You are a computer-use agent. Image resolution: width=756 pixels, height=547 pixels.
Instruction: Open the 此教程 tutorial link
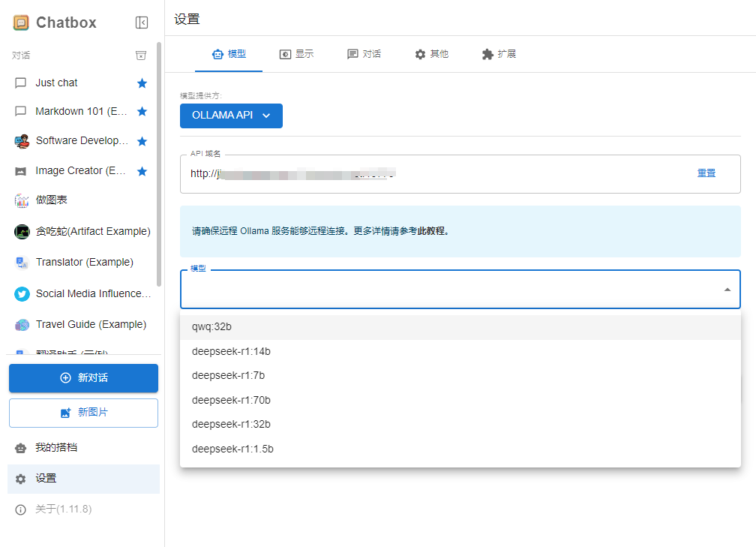click(x=431, y=231)
